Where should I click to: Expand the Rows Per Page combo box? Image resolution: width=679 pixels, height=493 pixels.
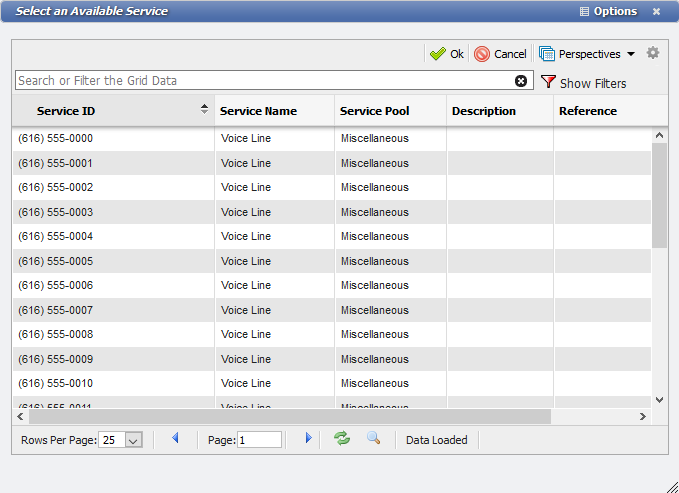(x=134, y=440)
